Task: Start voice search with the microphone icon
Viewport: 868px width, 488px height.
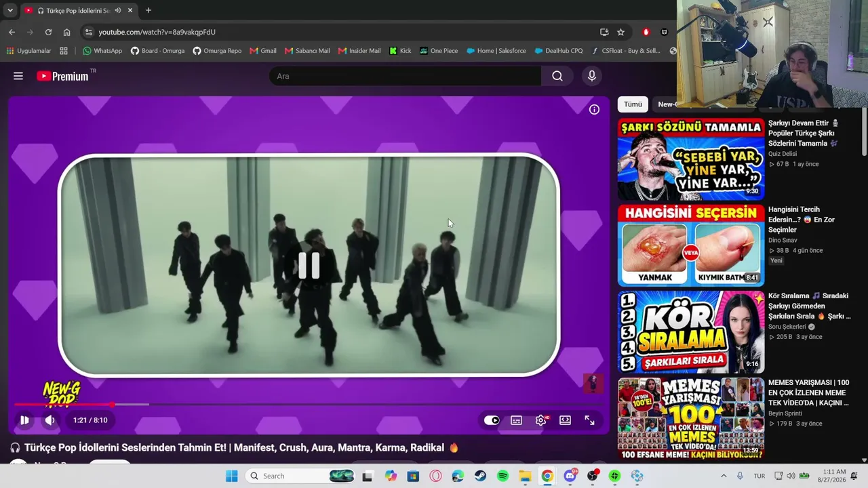Action: (x=592, y=76)
